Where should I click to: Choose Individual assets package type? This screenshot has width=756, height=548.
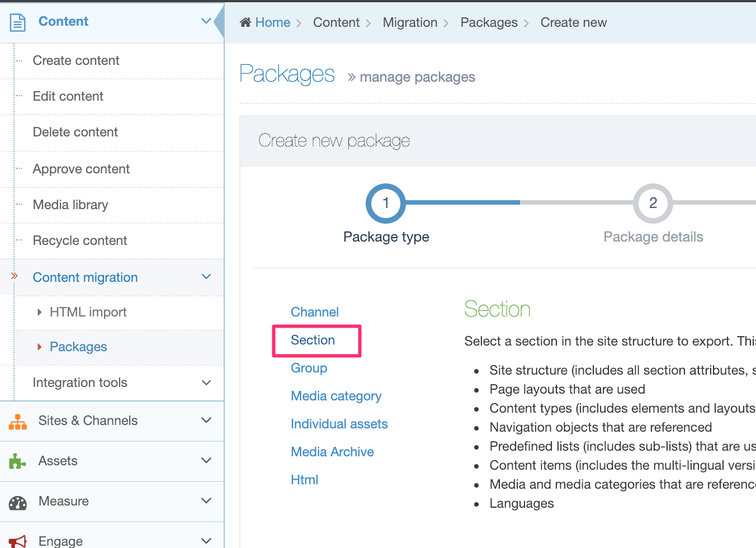tap(339, 424)
